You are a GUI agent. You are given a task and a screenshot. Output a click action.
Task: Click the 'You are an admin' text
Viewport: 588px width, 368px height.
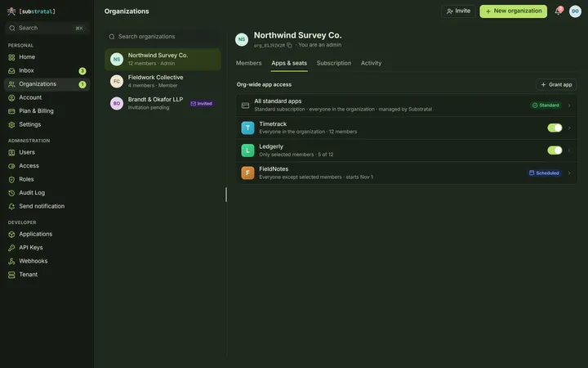click(320, 45)
